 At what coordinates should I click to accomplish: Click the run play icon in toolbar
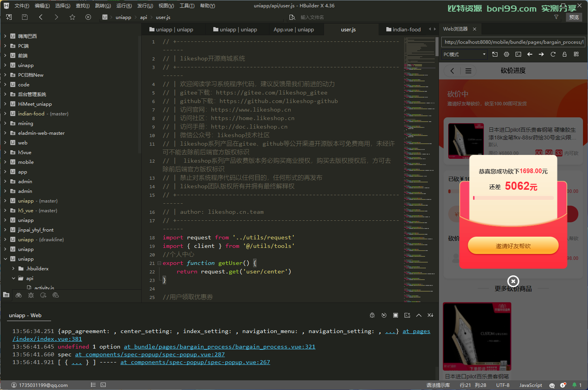click(88, 17)
